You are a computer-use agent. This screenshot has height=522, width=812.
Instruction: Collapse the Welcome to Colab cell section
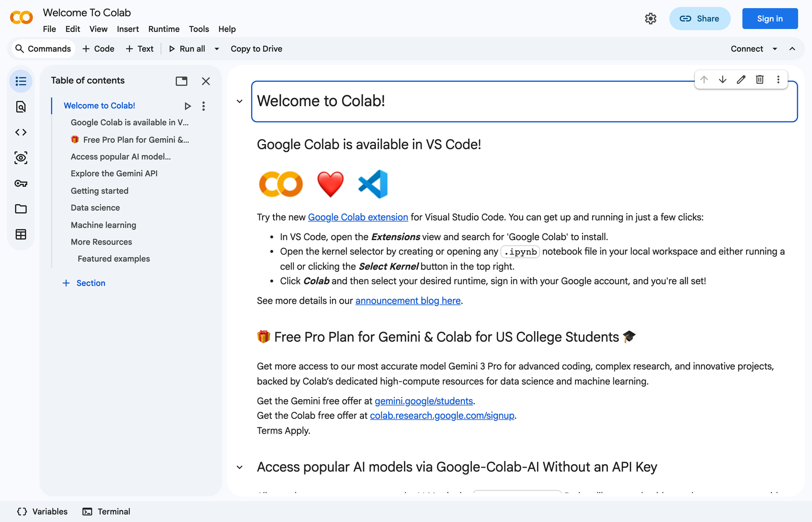tap(239, 101)
